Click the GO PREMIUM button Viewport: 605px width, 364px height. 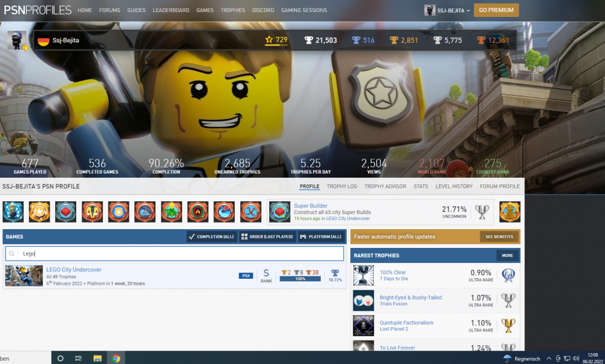click(496, 10)
